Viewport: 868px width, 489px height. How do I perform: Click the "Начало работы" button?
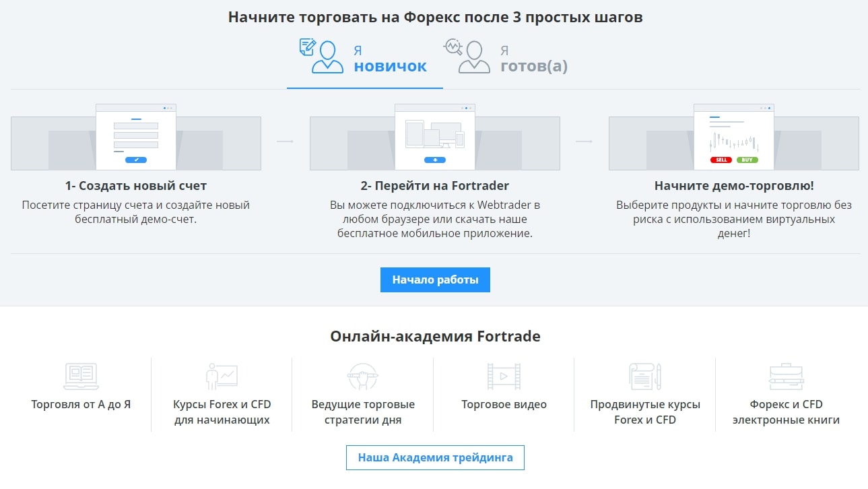click(x=435, y=280)
